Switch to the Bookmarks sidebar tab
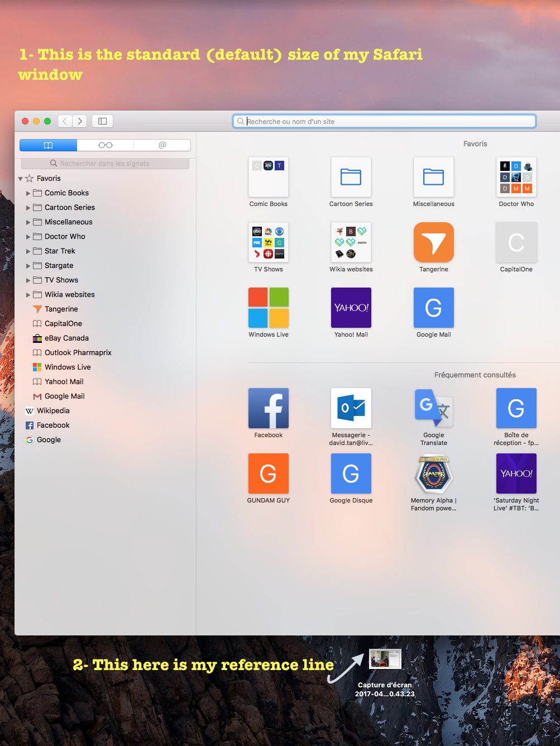This screenshot has height=746, width=560. [x=49, y=145]
